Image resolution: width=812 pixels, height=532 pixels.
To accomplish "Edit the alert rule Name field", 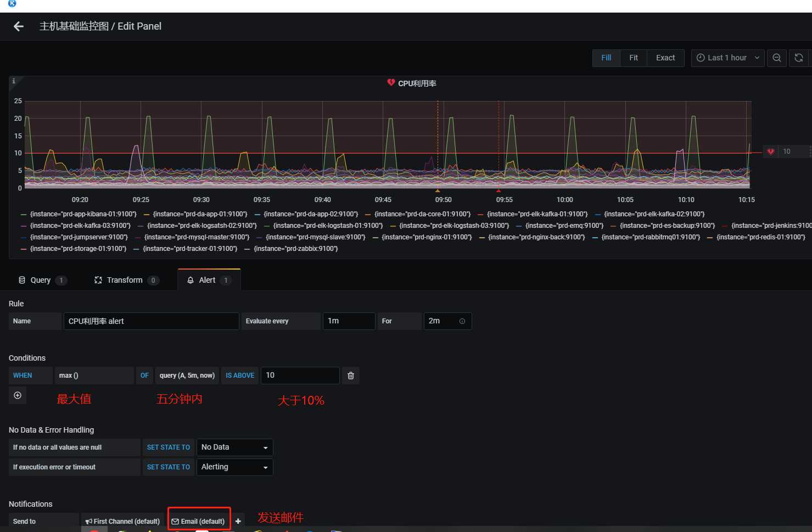I will tap(151, 321).
